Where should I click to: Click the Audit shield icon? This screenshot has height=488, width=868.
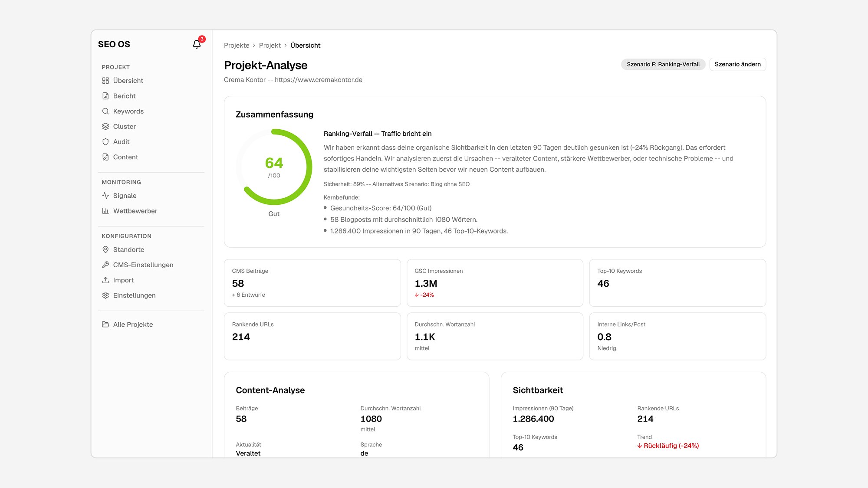[x=105, y=142]
